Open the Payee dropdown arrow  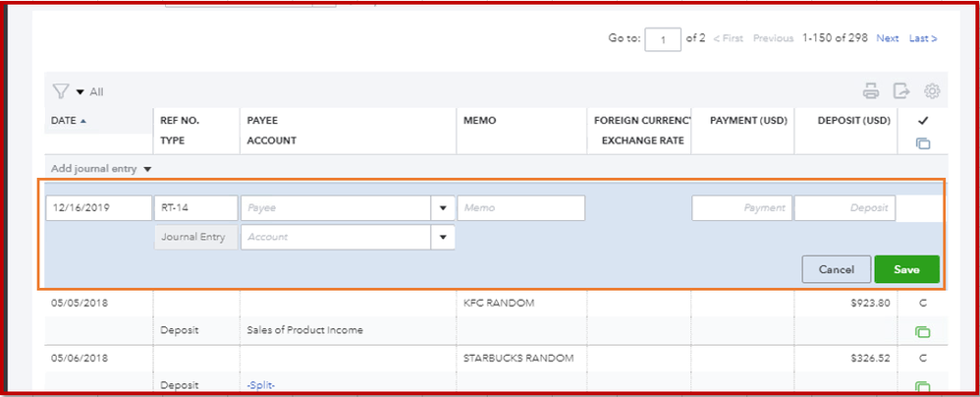[x=443, y=208]
